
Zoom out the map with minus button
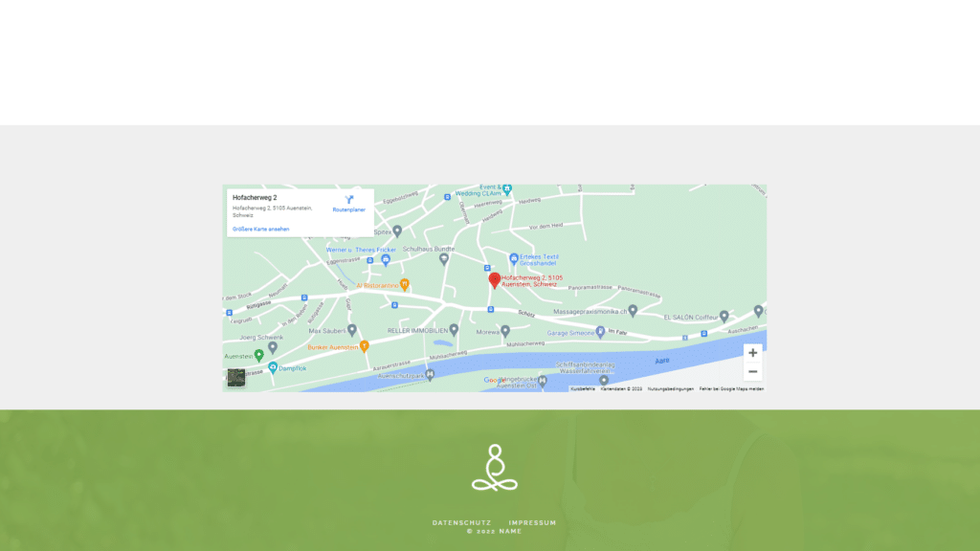(753, 371)
